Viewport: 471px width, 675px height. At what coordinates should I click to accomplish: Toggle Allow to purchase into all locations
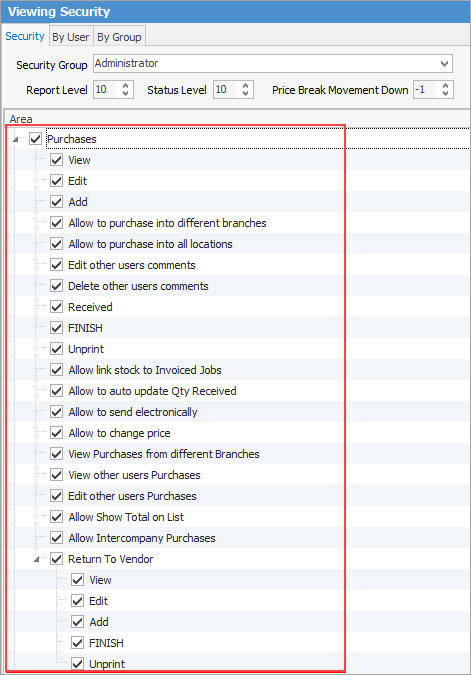pos(56,244)
